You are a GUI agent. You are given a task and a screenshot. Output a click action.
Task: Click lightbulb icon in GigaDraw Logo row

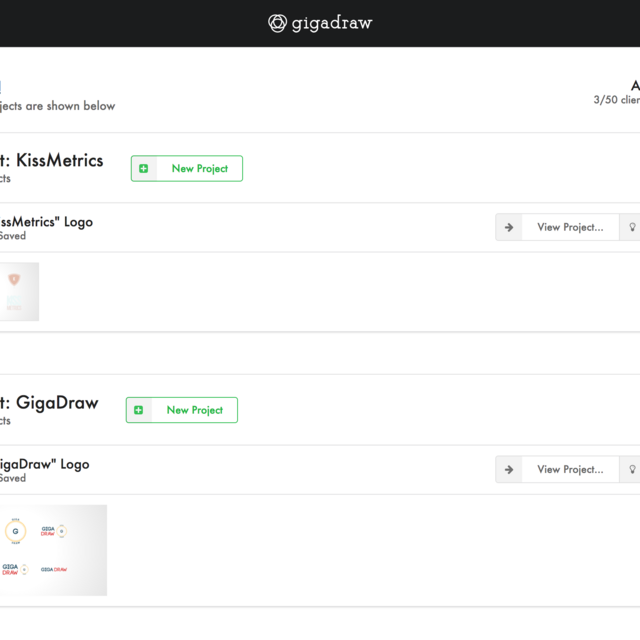pos(632,469)
